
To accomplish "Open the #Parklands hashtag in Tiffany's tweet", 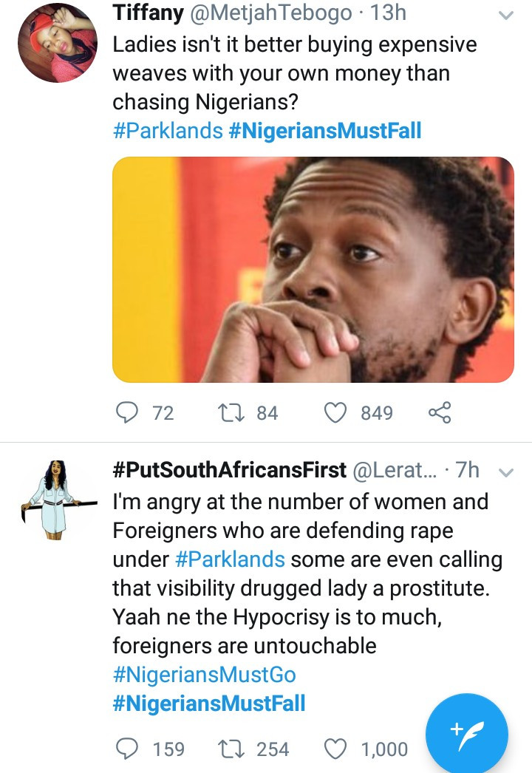I will pyautogui.click(x=168, y=131).
